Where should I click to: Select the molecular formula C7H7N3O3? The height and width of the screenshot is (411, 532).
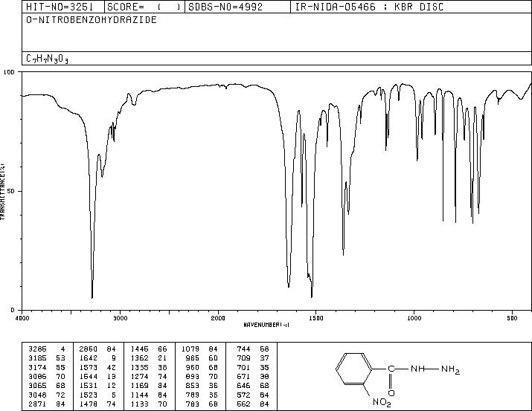point(47,59)
